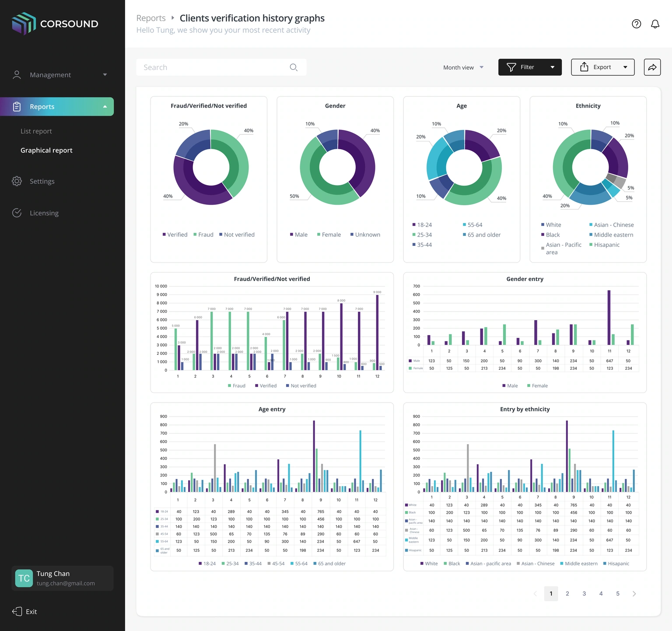
Task: Click the share arrow button
Action: [652, 67]
